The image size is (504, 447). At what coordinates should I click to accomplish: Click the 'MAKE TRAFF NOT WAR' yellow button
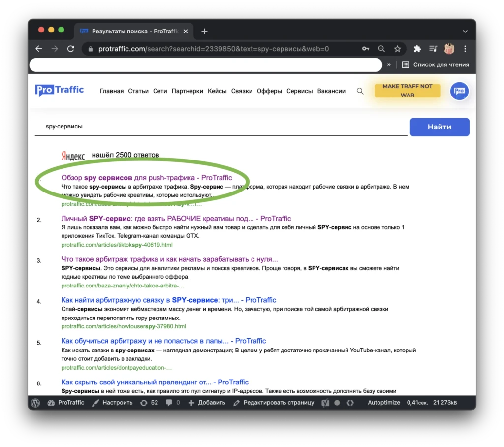(x=407, y=91)
